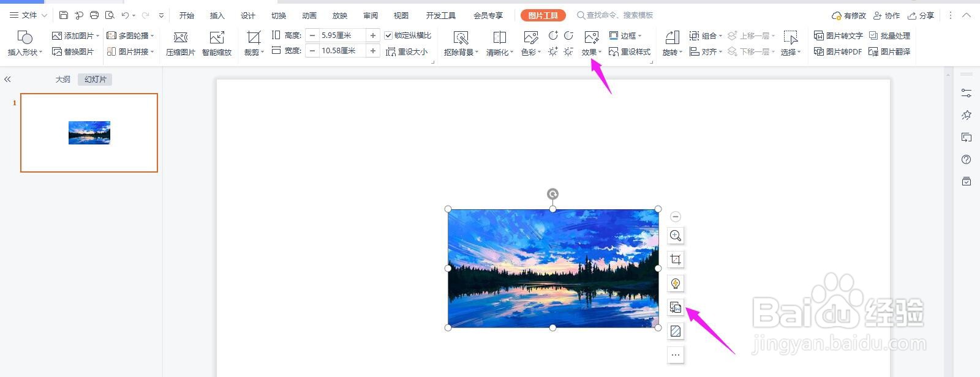Decrease height with minus button
This screenshot has height=377, width=980.
[312, 35]
